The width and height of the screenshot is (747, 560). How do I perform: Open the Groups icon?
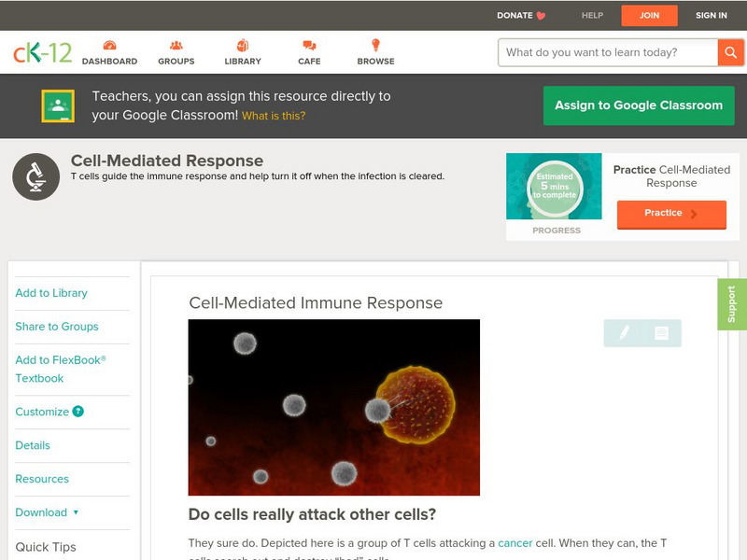176,46
